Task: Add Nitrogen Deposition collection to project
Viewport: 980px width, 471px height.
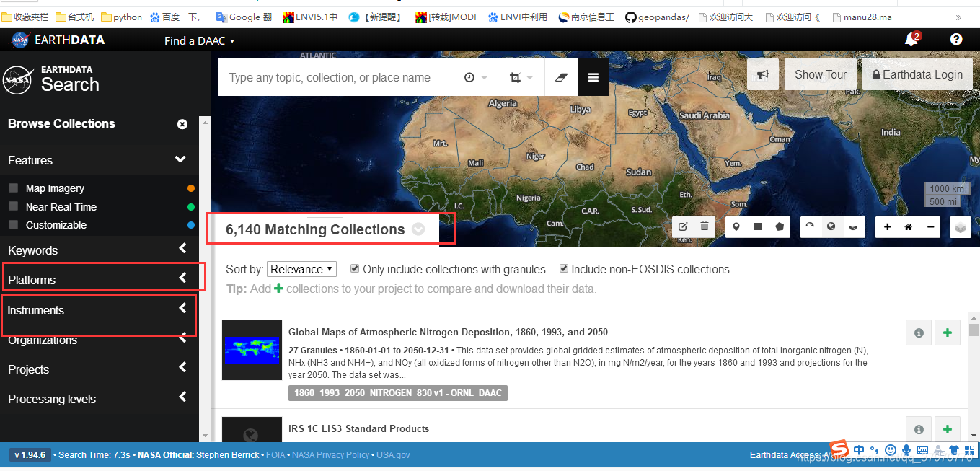Action: [948, 333]
